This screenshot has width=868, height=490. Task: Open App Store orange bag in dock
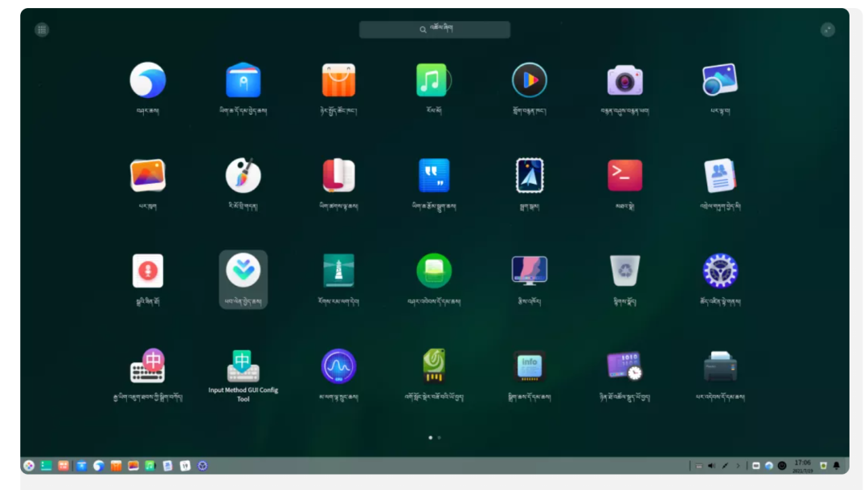coord(116,466)
